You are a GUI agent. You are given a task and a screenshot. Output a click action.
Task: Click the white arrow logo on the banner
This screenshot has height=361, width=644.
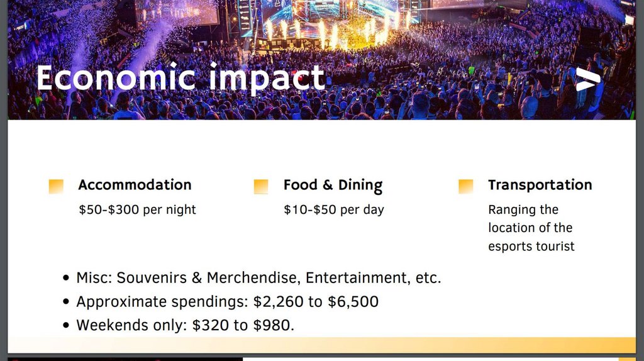tap(588, 80)
